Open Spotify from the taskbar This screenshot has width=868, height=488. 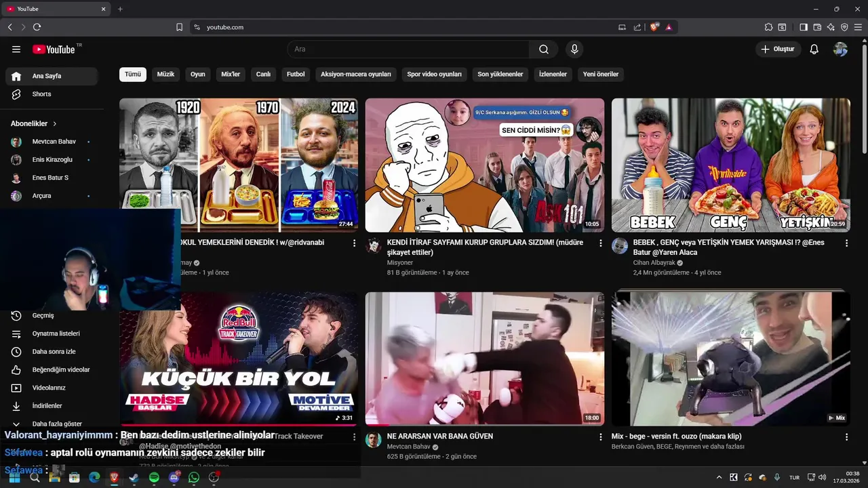pos(154,478)
